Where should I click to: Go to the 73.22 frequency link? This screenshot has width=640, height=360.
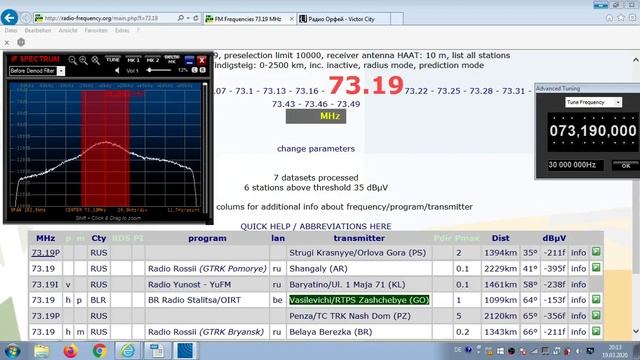pos(416,91)
